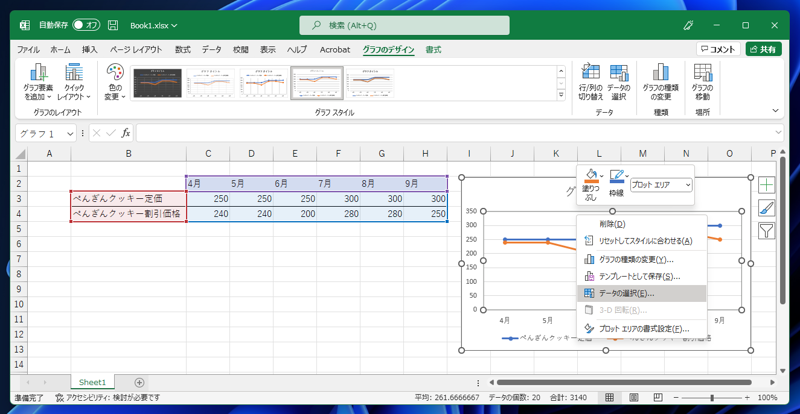This screenshot has height=414, width=800.
Task: Toggle the AutoSave switch
Action: (x=86, y=25)
